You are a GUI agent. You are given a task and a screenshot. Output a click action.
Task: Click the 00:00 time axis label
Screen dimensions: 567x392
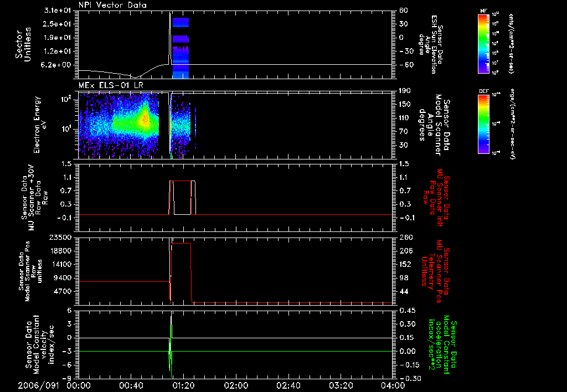click(79, 385)
